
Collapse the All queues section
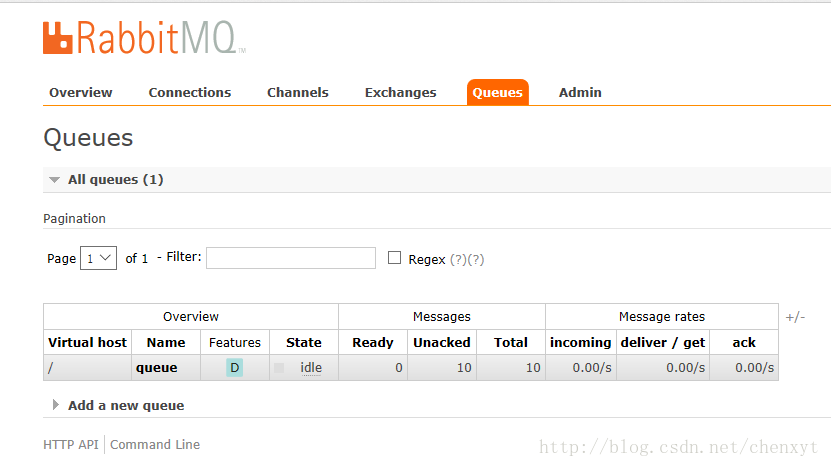[x=54, y=180]
